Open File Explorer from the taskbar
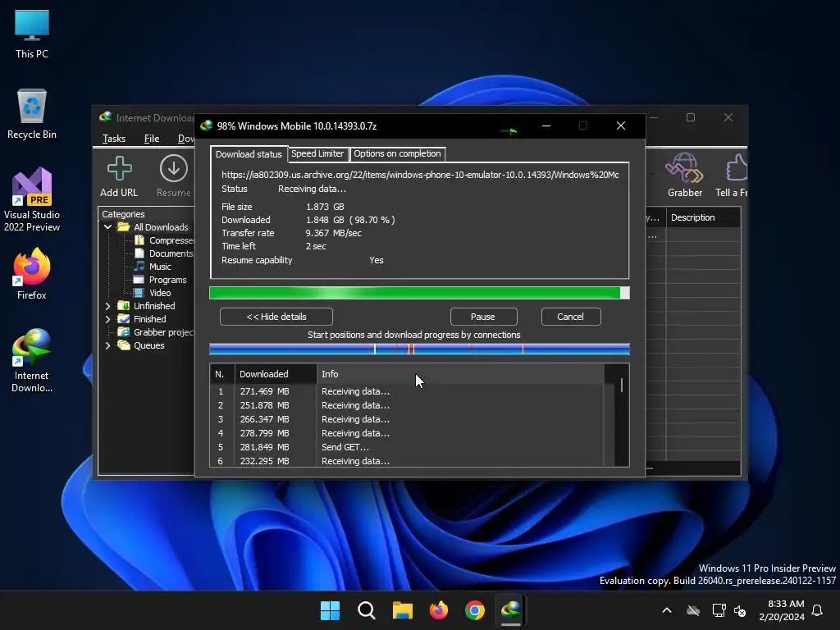 (402, 610)
